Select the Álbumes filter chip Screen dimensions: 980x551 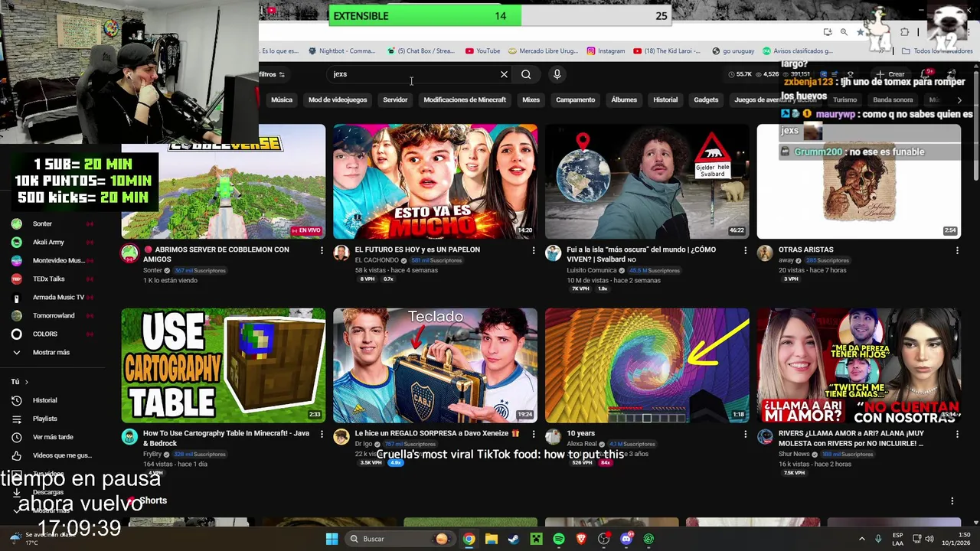tap(624, 99)
